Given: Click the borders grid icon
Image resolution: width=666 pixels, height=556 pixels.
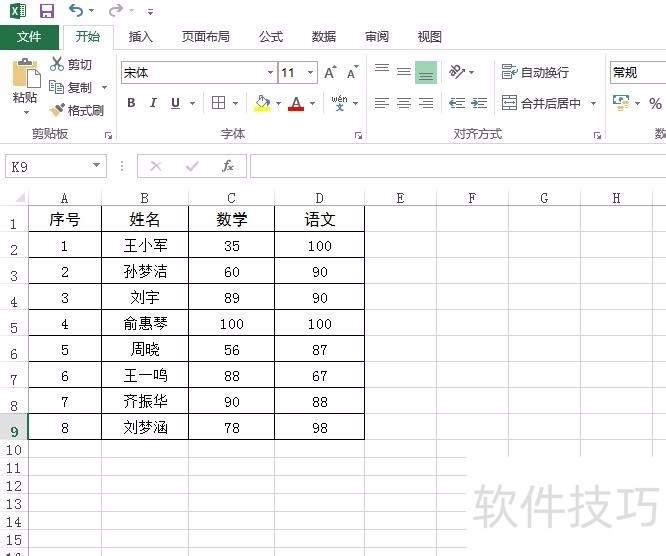Looking at the screenshot, I should click(x=218, y=103).
